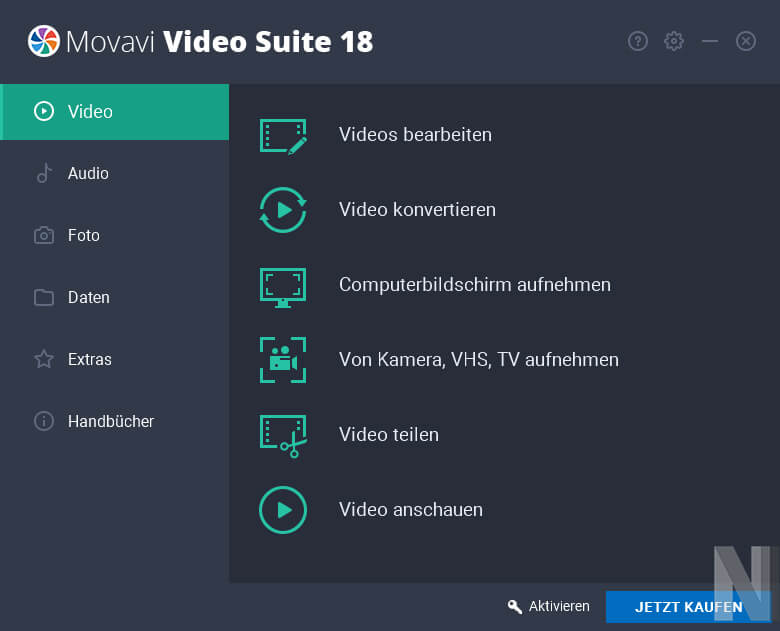Launch Video anschauen
Screen dimensions: 780x631
click(x=411, y=510)
